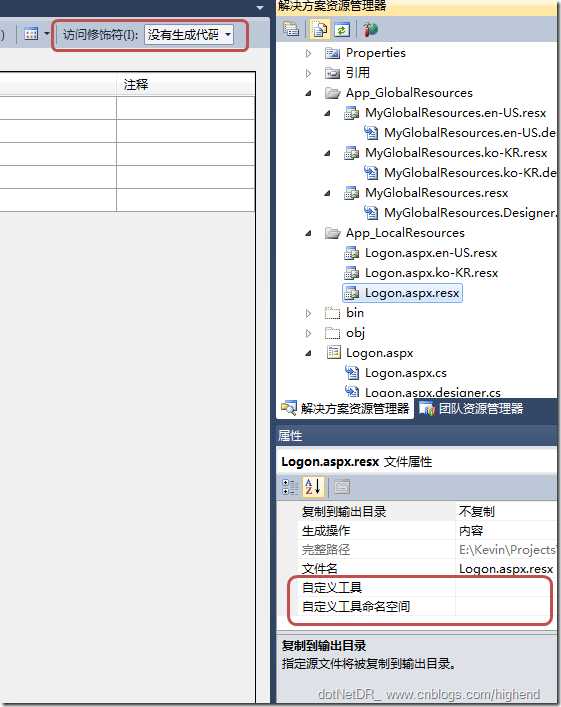
Task: Click the MyGlobalResources.resx file icon
Action: (351, 193)
